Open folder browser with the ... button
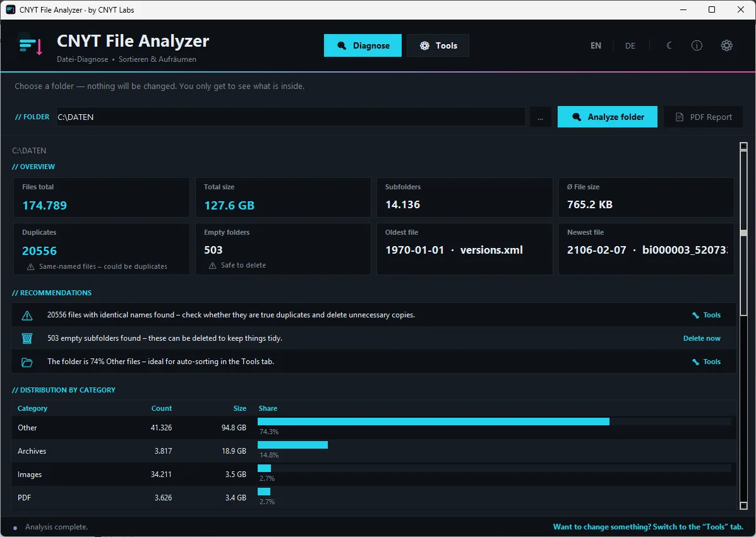This screenshot has height=537, width=756. coord(541,117)
